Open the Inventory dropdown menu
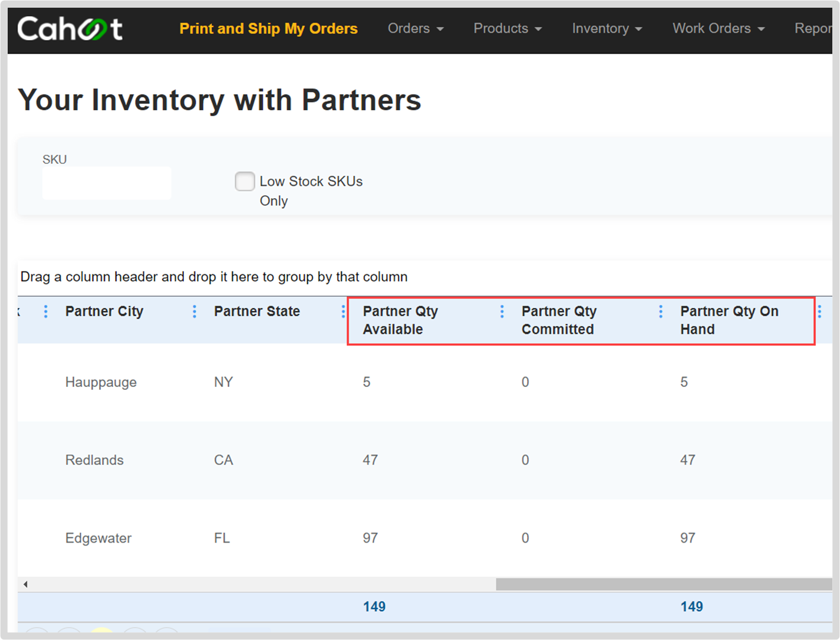 [x=607, y=28]
